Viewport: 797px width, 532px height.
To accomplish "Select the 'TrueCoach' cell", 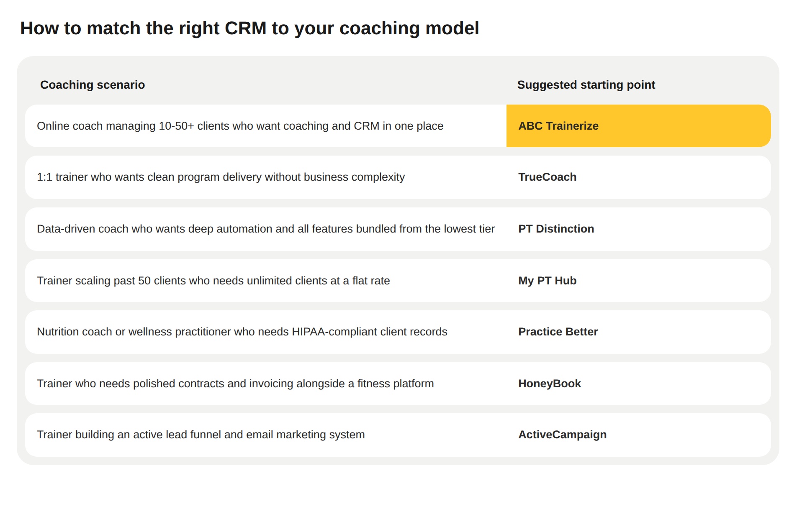I will [x=638, y=177].
